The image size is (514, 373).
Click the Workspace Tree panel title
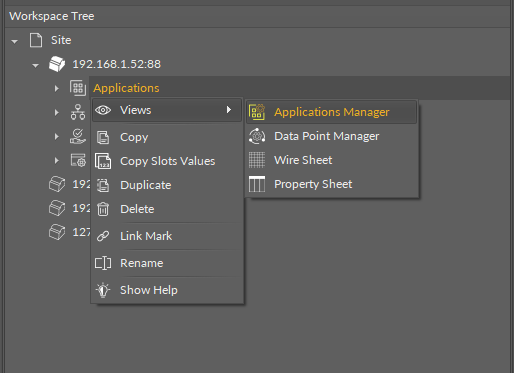[52, 16]
